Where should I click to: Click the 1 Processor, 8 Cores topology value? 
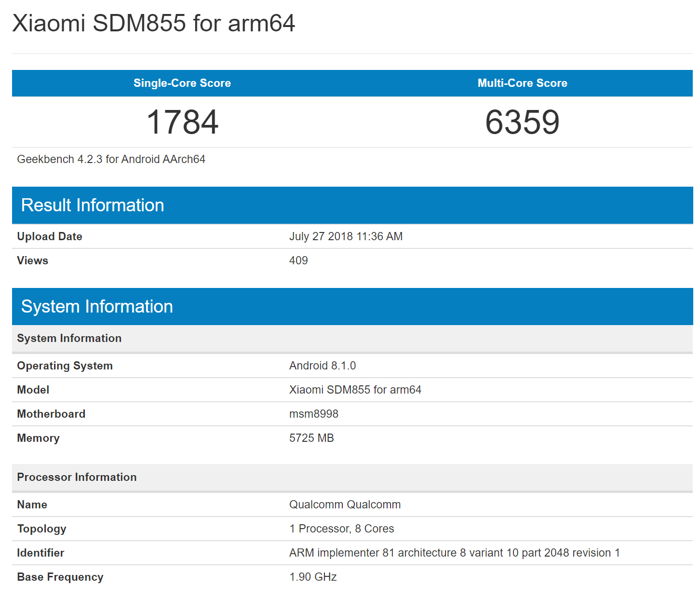[341, 529]
